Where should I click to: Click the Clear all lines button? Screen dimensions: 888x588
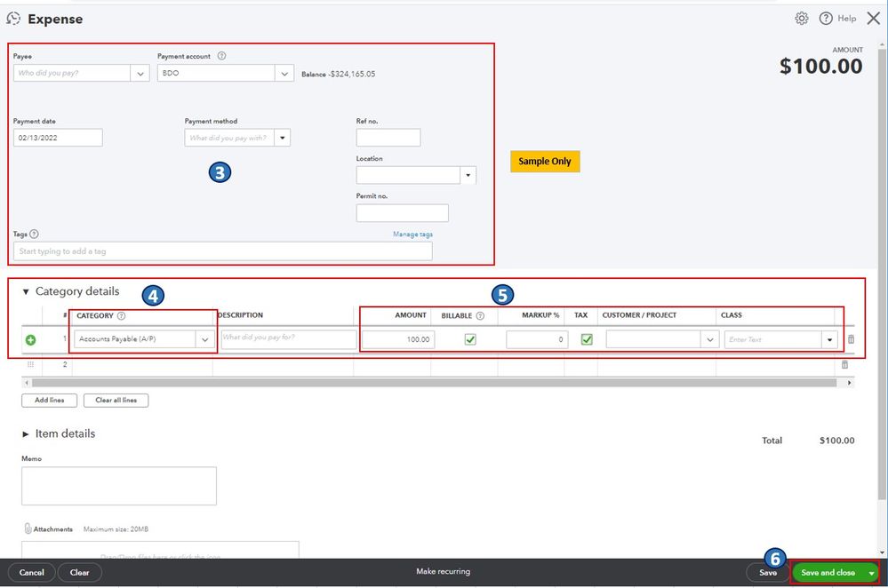[x=116, y=400]
